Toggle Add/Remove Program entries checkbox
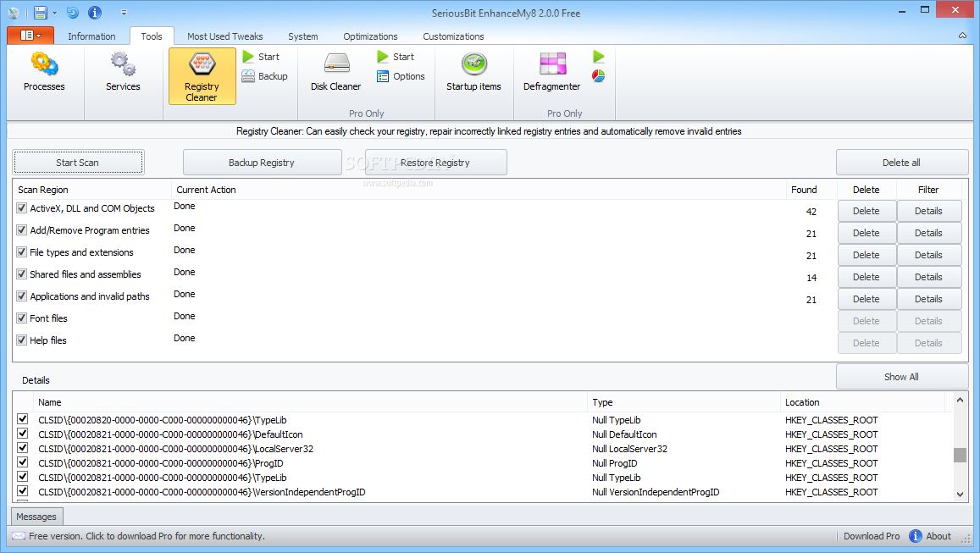 22,230
